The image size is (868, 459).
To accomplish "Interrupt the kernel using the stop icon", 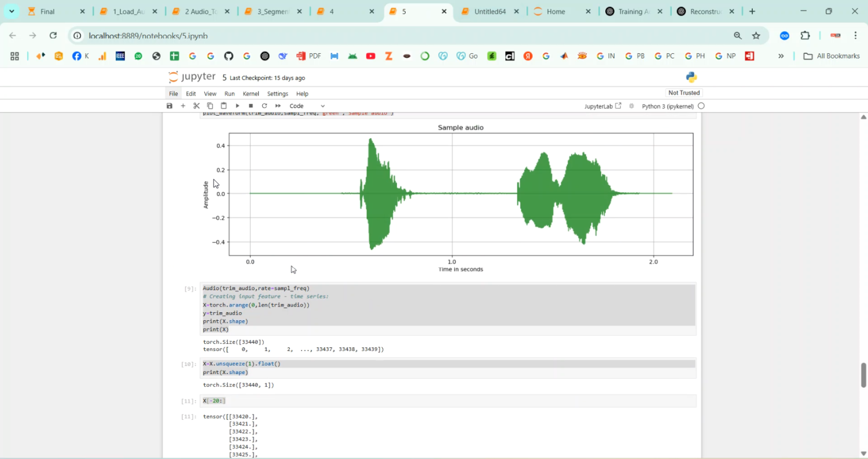I will [x=251, y=106].
